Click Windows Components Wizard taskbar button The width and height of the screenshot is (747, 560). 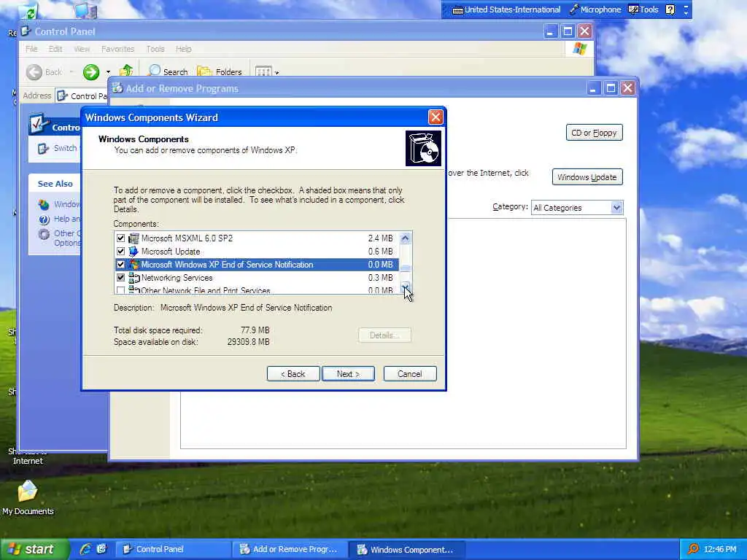406,550
